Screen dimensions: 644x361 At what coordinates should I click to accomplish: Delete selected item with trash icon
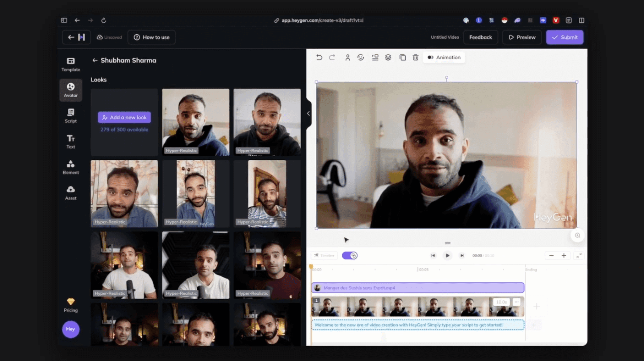[x=415, y=57]
